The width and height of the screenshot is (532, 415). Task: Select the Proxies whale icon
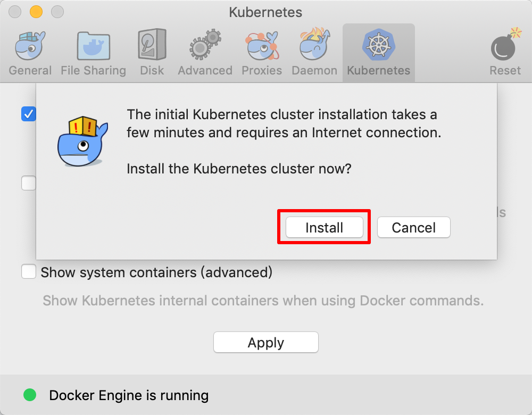pos(262,46)
